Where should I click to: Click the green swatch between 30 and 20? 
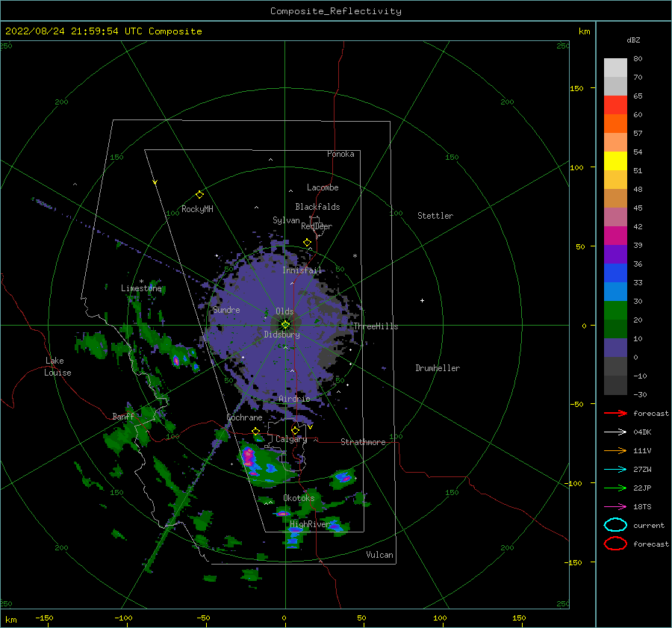coord(615,311)
